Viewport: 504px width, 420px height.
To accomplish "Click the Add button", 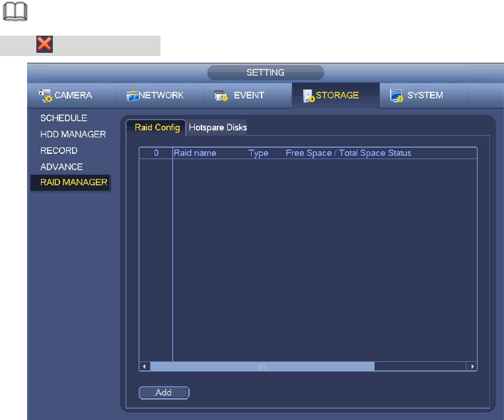I will 164,393.
